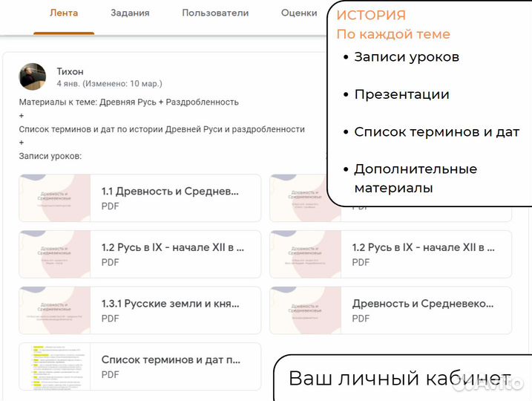Viewport: 532px width, 401px height.
Task: Click thumbnail of the left 1.2 Русь PDF
Action: click(x=55, y=254)
